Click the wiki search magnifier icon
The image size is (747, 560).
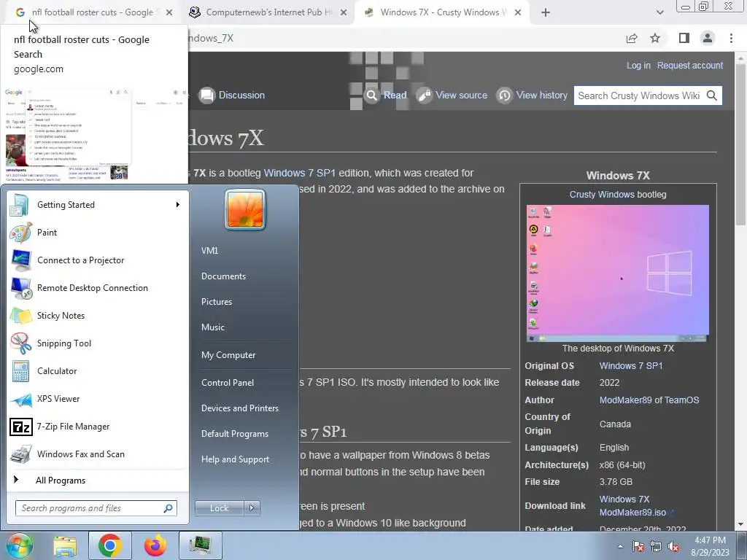(712, 96)
